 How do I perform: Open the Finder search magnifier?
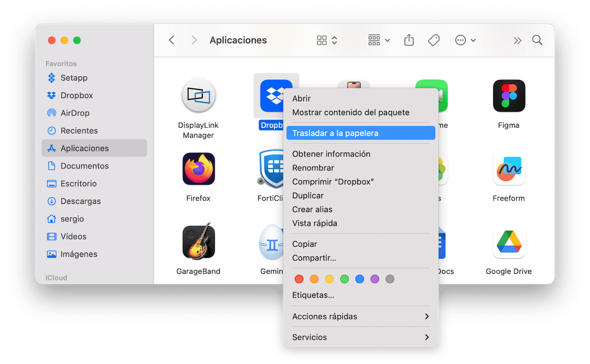pyautogui.click(x=537, y=40)
